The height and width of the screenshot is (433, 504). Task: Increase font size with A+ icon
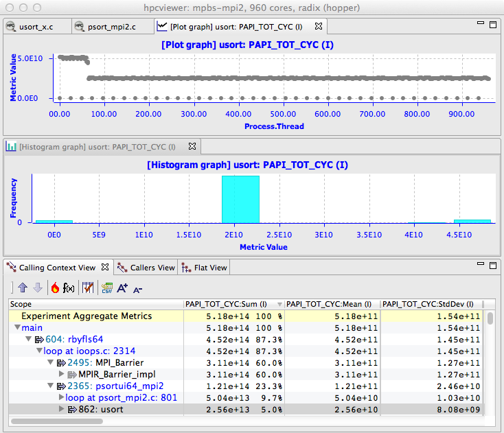122,288
